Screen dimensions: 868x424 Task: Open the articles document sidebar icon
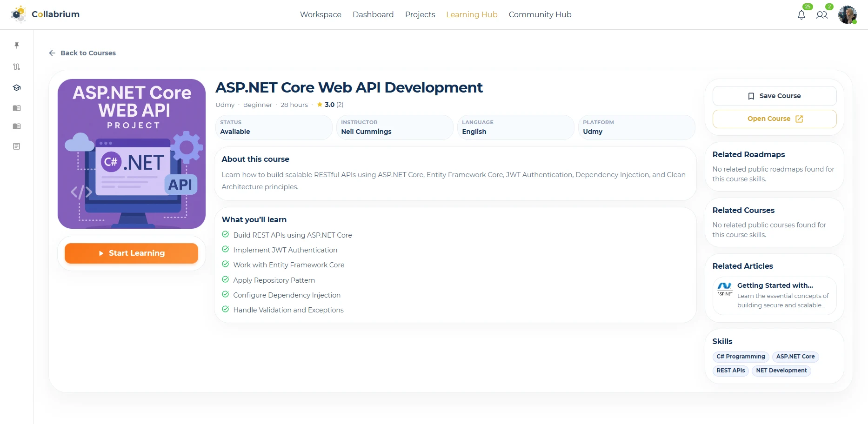pyautogui.click(x=17, y=146)
